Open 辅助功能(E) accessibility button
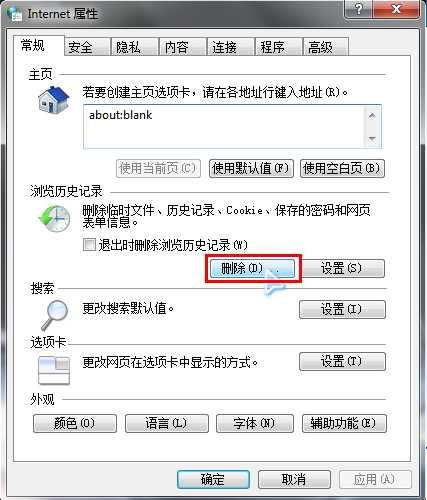This screenshot has height=500, width=427. (344, 423)
